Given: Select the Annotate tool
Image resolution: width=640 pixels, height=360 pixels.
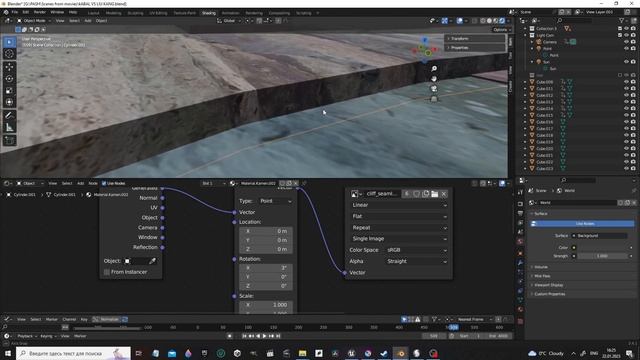Looking at the screenshot, I should tap(9, 116).
